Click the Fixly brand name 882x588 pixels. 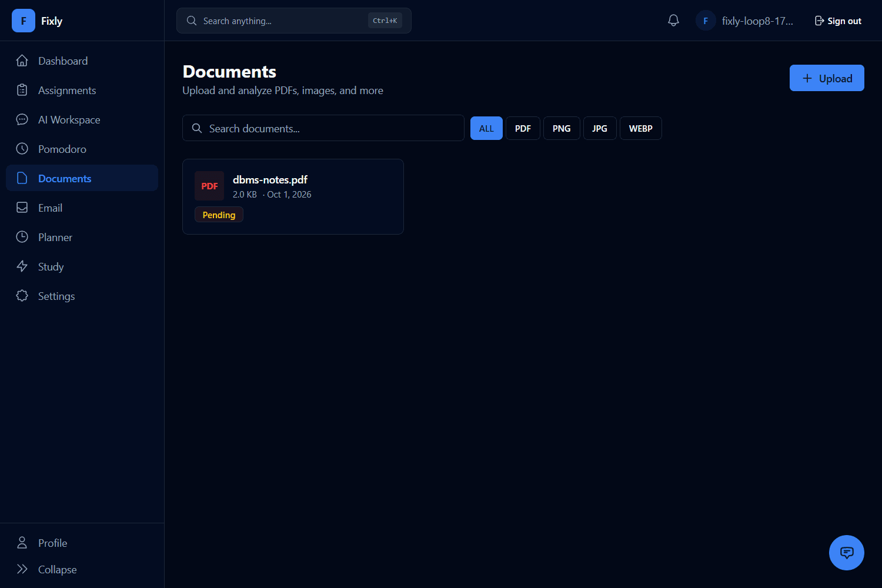coord(52,21)
